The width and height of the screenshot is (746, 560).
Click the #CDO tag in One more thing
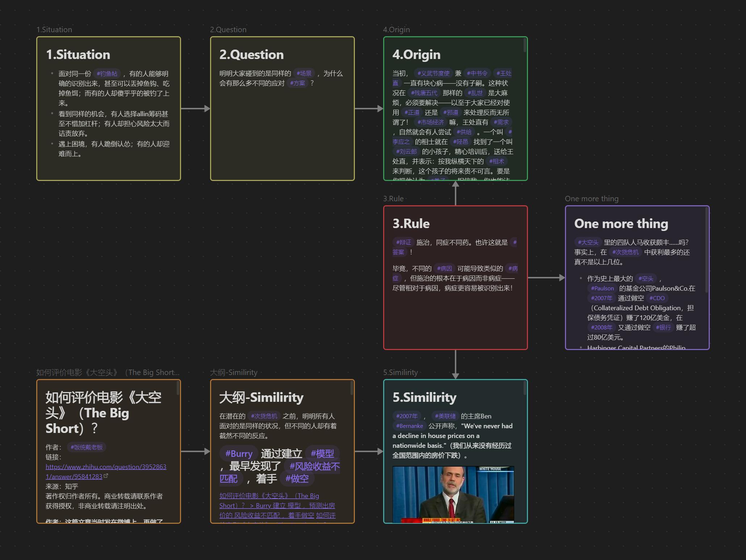tap(657, 298)
